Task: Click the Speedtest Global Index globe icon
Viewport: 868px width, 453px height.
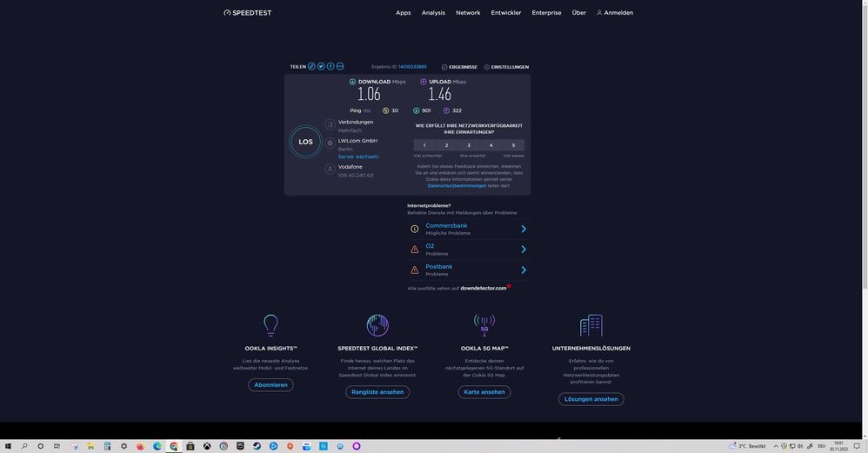Action: click(x=377, y=325)
